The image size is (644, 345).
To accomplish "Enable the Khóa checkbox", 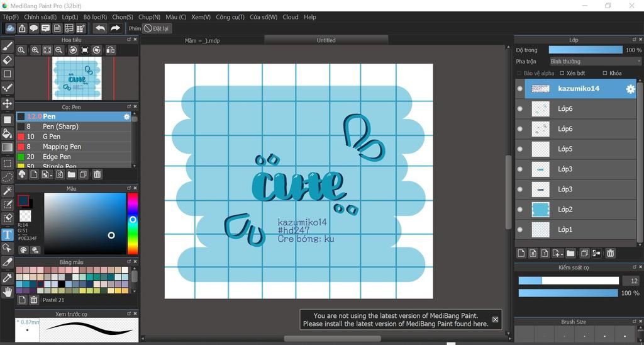I will 604,73.
